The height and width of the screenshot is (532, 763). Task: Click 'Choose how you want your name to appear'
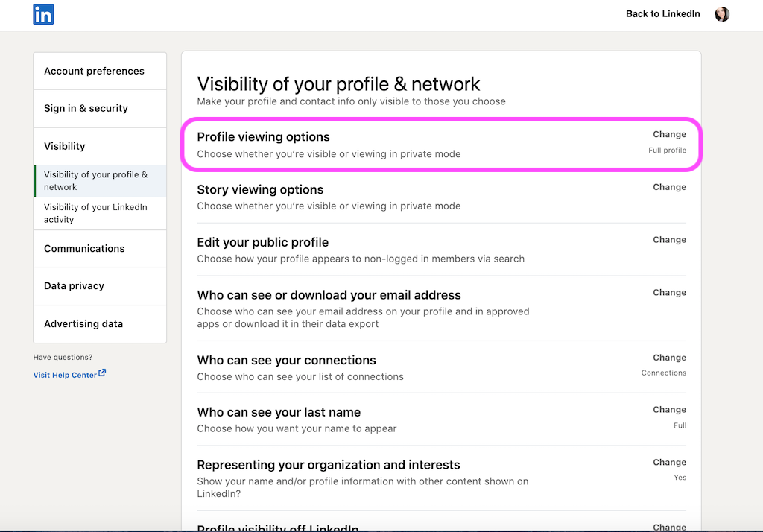click(297, 429)
